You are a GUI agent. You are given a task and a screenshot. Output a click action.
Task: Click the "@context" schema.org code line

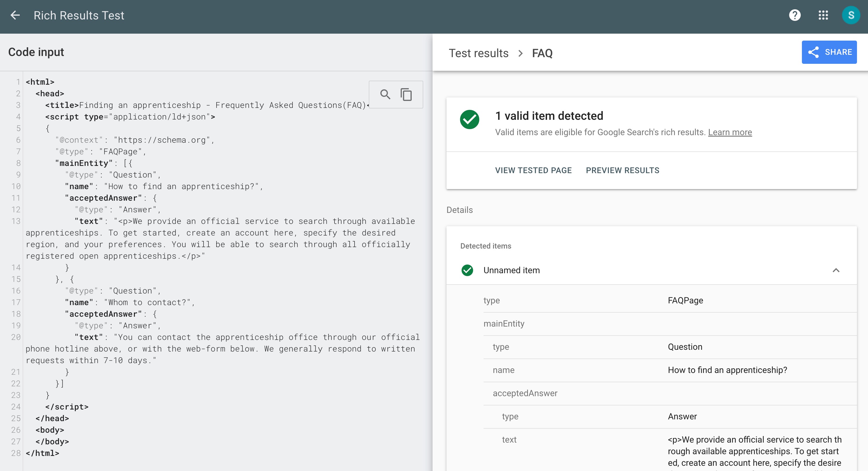click(135, 140)
